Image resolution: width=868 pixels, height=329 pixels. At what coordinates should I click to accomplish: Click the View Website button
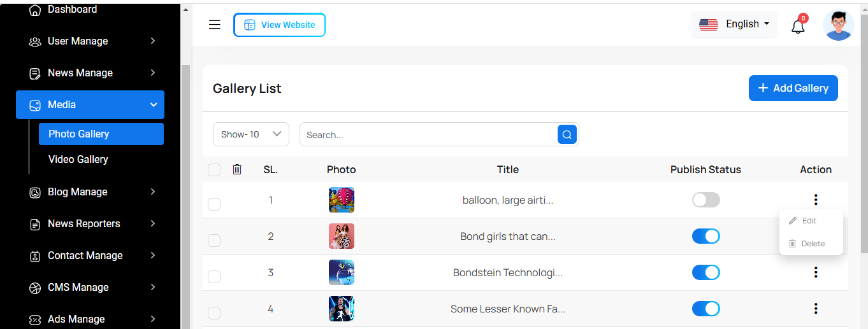[x=279, y=25]
